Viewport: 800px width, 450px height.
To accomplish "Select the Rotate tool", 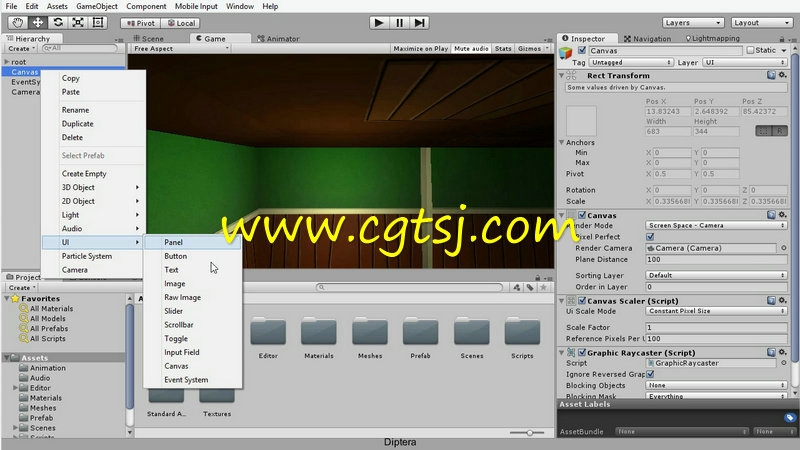I will coord(58,22).
